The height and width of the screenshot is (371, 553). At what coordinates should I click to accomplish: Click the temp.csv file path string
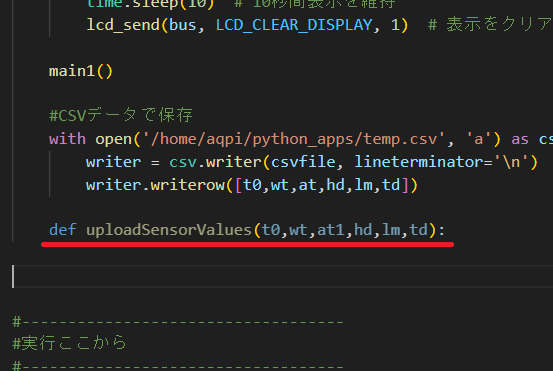292,139
